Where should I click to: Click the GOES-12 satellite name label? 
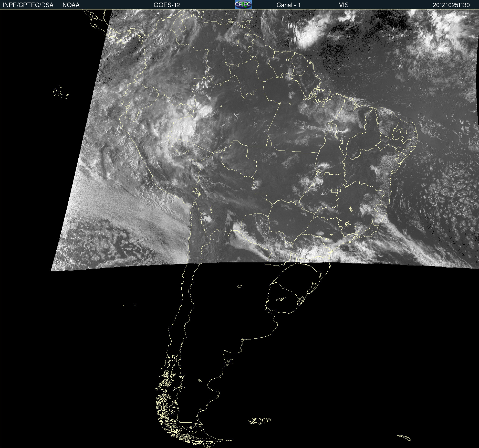pyautogui.click(x=167, y=5)
